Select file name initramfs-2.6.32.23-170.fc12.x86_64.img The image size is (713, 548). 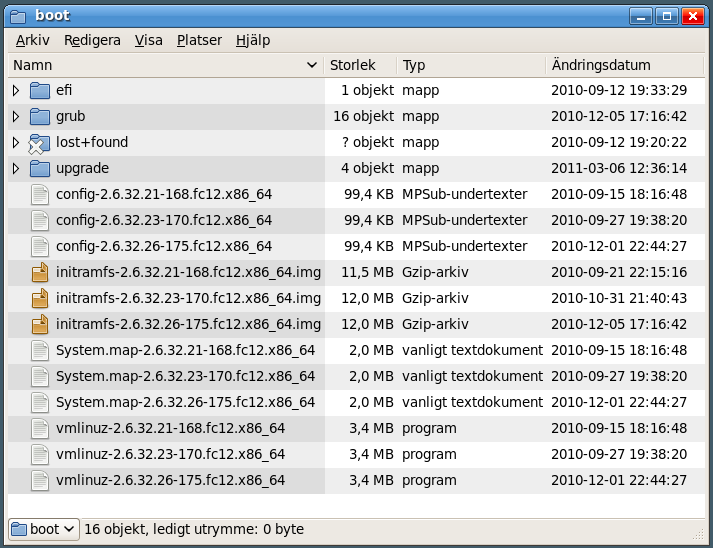tap(188, 298)
